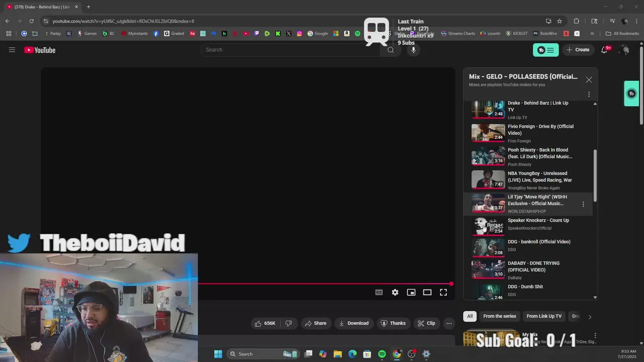Create a Clip of the video
The height and width of the screenshot is (362, 644).
(x=427, y=323)
